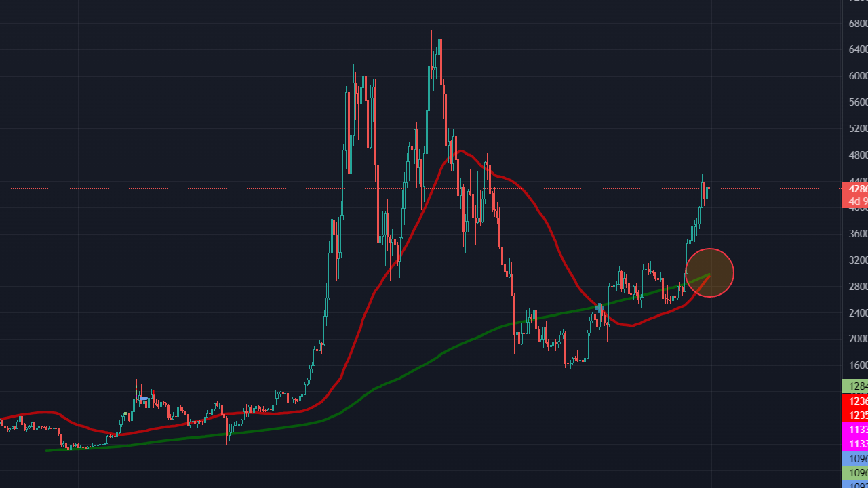Image resolution: width=868 pixels, height=488 pixels.
Task: Click the green 1096 indicator value label
Action: [x=855, y=472]
